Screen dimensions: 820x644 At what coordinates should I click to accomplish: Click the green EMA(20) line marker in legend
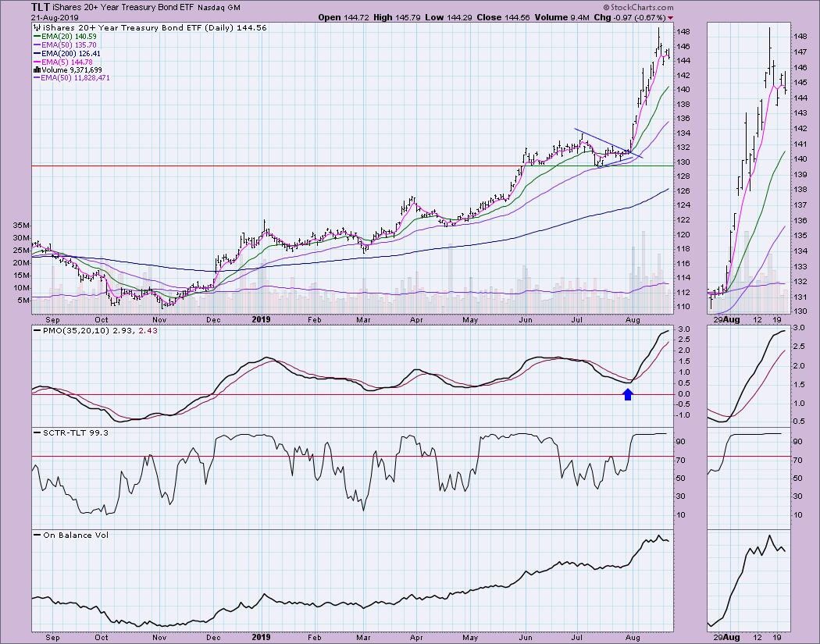[x=37, y=35]
